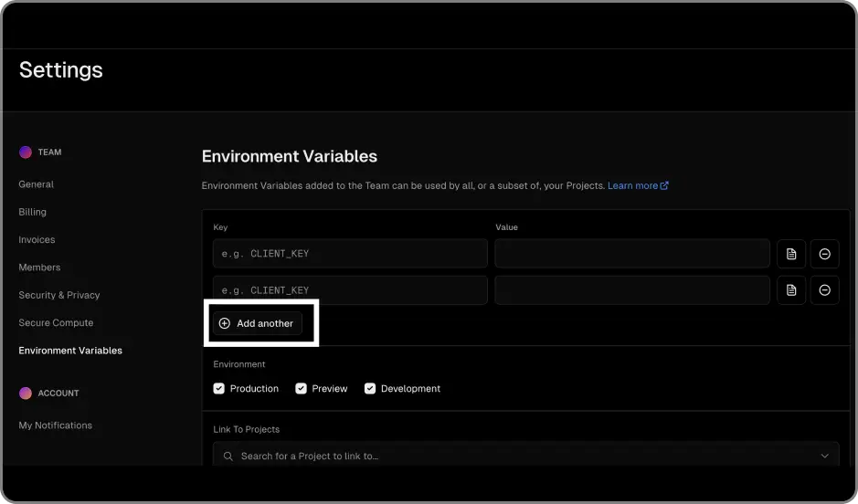Click the TEAM section label
858x504 pixels.
click(49, 152)
